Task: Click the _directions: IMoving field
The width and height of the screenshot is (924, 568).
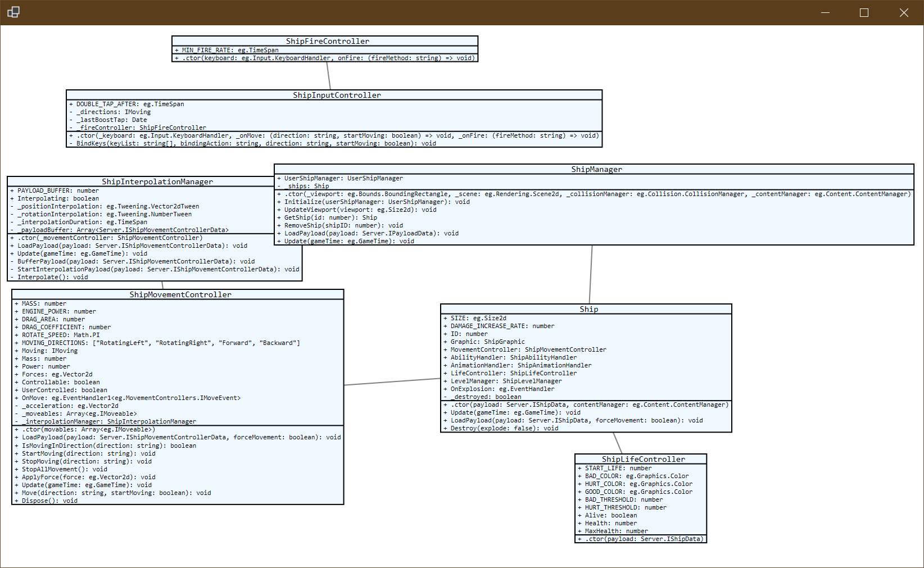Action: point(110,112)
